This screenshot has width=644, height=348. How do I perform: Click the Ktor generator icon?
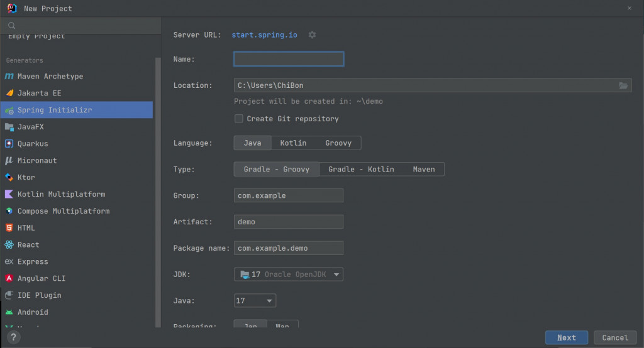click(x=9, y=177)
